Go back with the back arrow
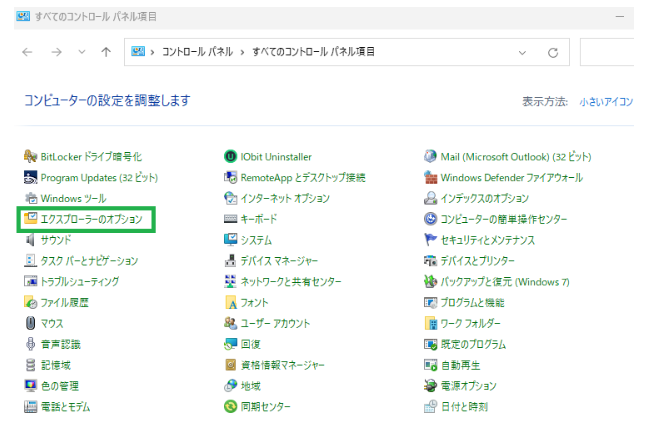The width and height of the screenshot is (651, 433). (27, 52)
